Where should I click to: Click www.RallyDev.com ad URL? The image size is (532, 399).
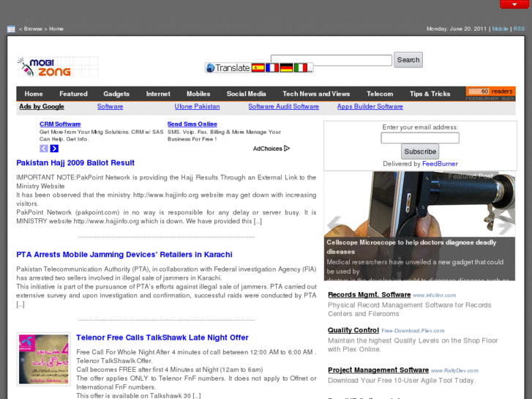(454, 371)
